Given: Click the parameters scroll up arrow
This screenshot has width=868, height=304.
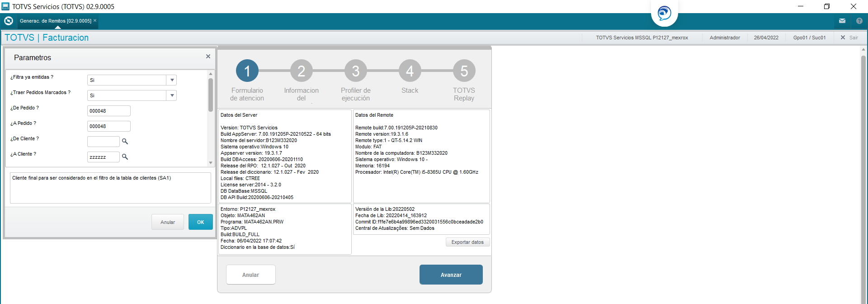Looking at the screenshot, I should [211, 74].
